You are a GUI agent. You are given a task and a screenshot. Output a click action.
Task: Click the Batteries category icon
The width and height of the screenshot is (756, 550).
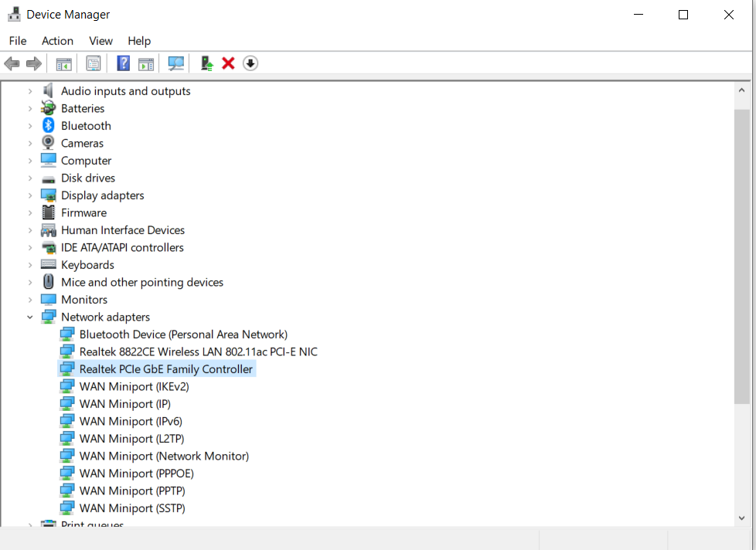point(48,108)
